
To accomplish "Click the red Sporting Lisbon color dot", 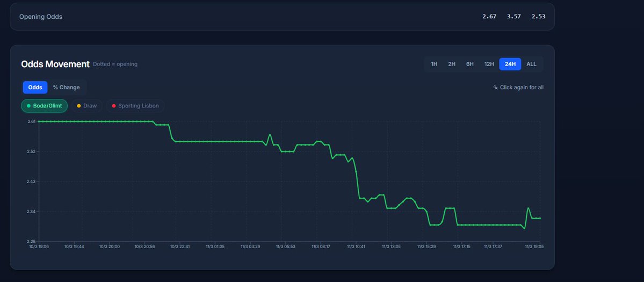I will pyautogui.click(x=114, y=106).
